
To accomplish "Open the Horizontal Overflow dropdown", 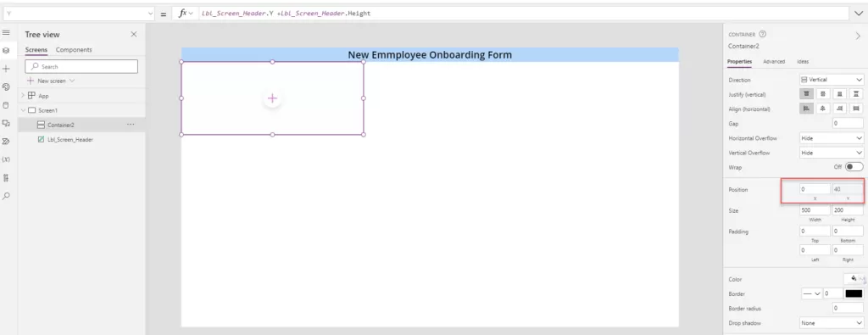I will tap(832, 138).
